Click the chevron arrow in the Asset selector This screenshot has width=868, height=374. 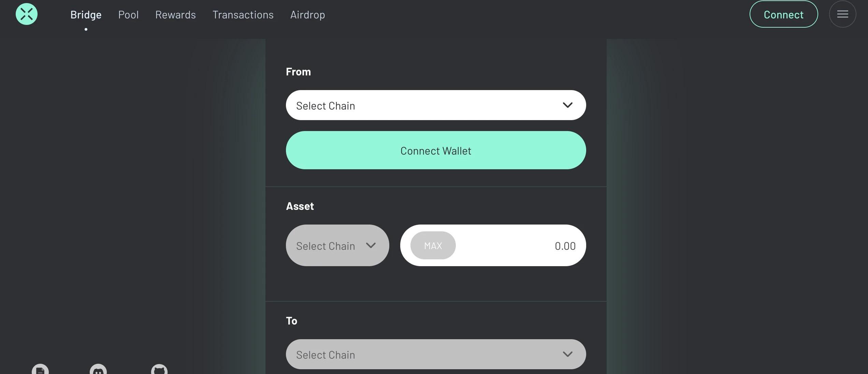click(x=371, y=245)
